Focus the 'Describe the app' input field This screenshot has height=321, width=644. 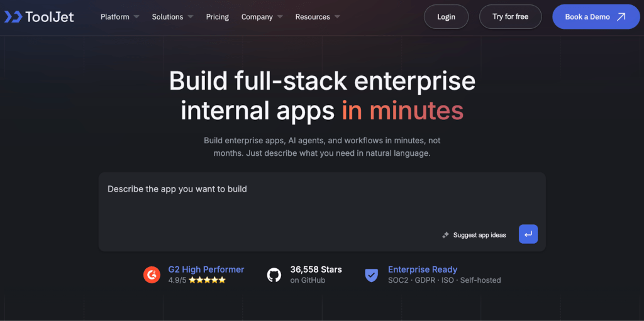(x=322, y=212)
